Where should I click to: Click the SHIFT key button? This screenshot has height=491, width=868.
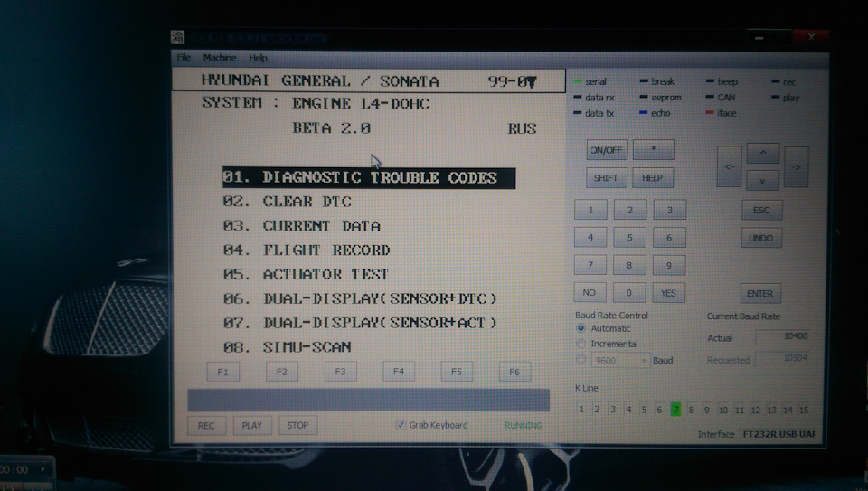(x=606, y=178)
